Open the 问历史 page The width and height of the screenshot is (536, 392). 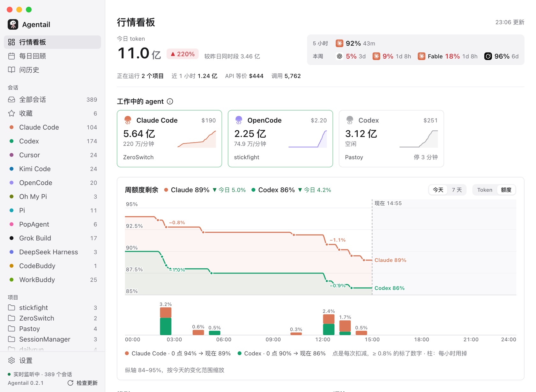52,70
